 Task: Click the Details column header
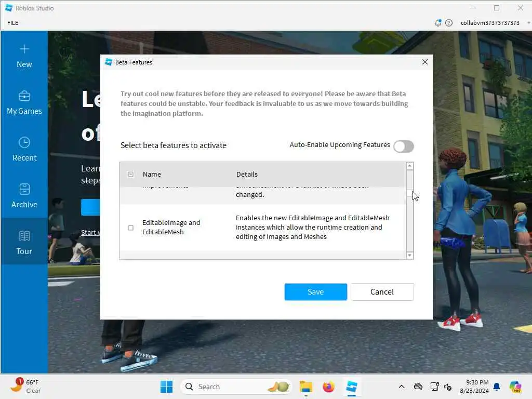pos(247,175)
